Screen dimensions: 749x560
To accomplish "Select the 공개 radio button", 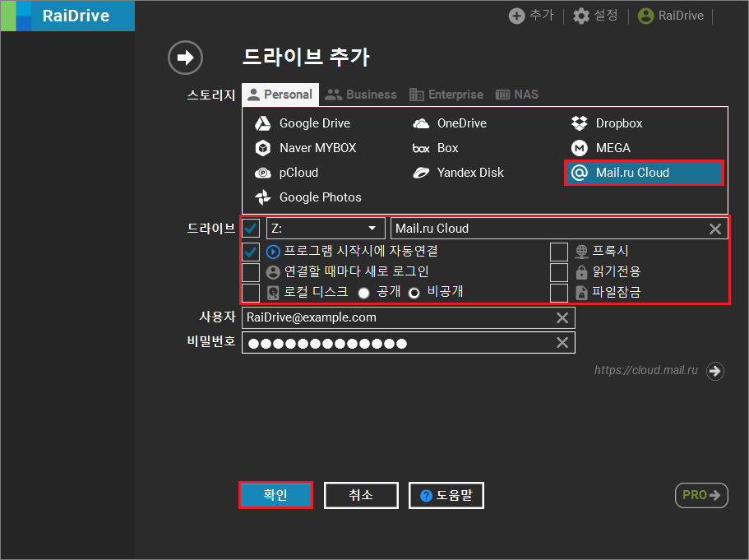I will 363,293.
